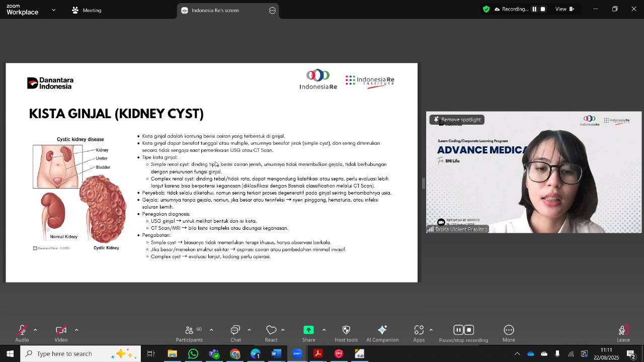Pause the recording in the top bar
Image resolution: width=644 pixels, height=362 pixels.
(x=534, y=9)
